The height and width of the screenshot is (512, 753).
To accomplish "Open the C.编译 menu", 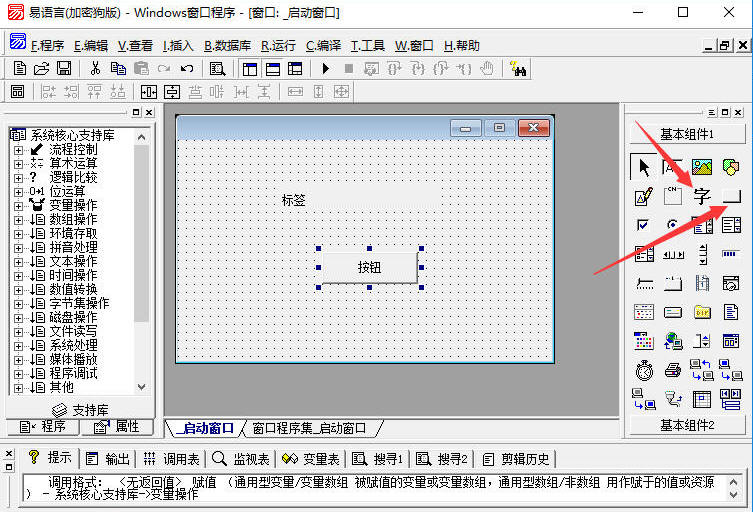I will 323,45.
